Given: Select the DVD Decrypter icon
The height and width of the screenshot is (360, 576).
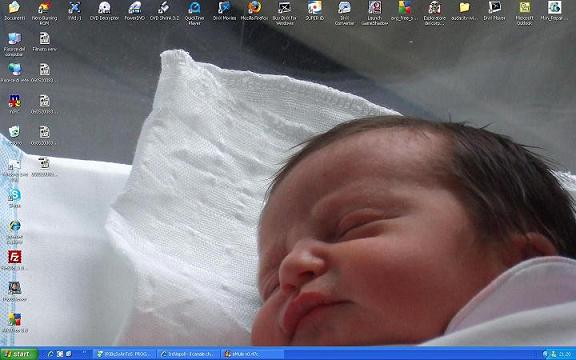Looking at the screenshot, I should (104, 10).
